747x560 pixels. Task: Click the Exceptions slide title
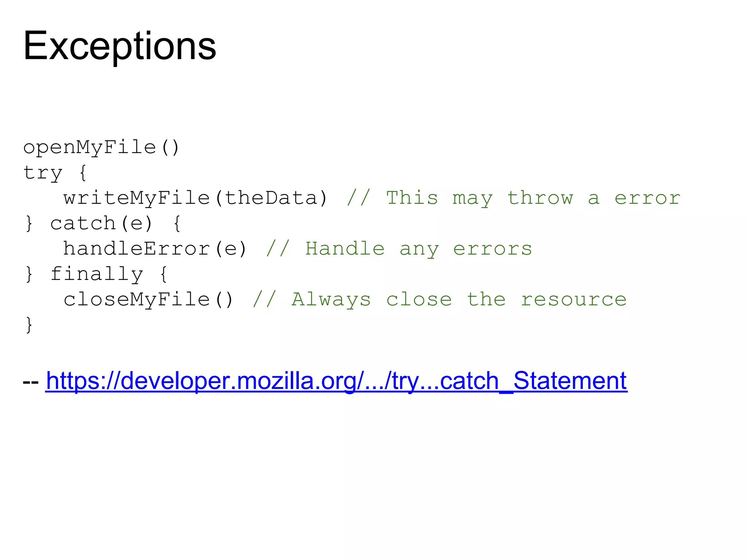coord(120,47)
